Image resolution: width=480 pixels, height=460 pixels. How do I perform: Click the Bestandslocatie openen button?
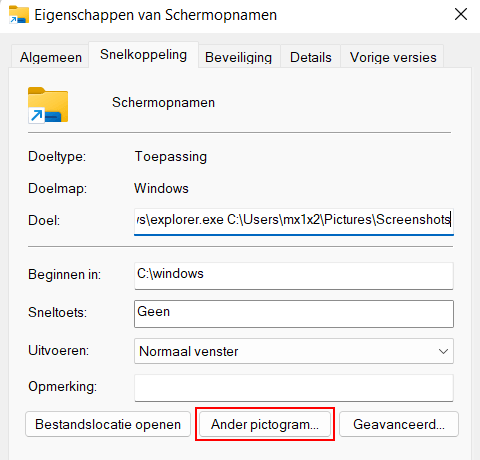coord(108,424)
